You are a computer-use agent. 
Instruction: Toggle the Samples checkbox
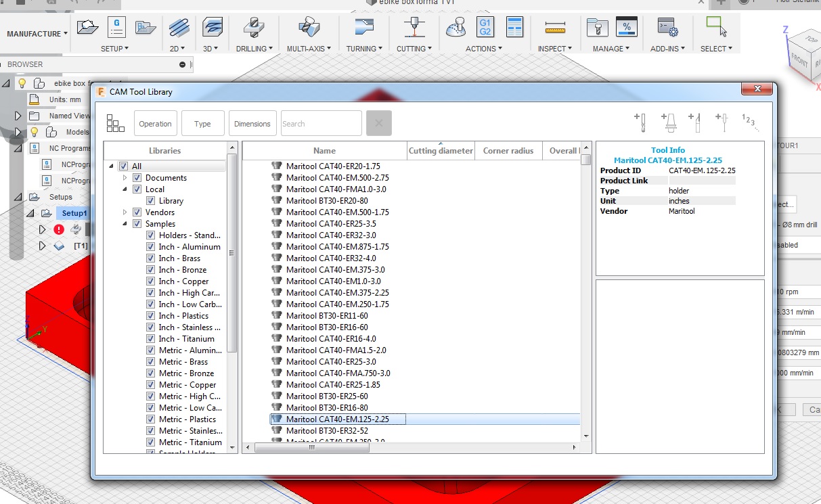tap(137, 224)
